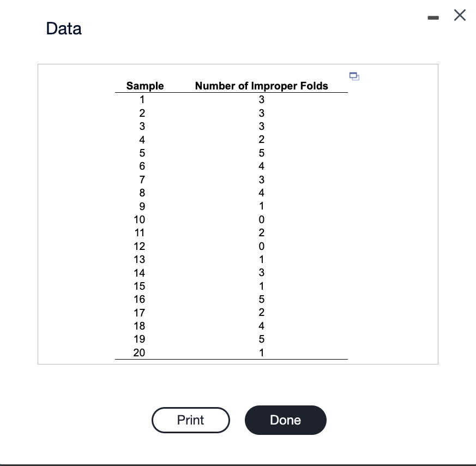Click the value 0 for sample 12
Screen dimensions: 476x466
261,246
